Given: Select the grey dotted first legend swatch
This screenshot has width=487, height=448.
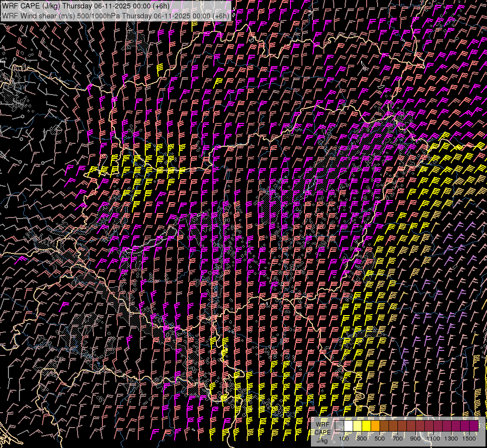Looking at the screenshot, I should click(x=339, y=426).
